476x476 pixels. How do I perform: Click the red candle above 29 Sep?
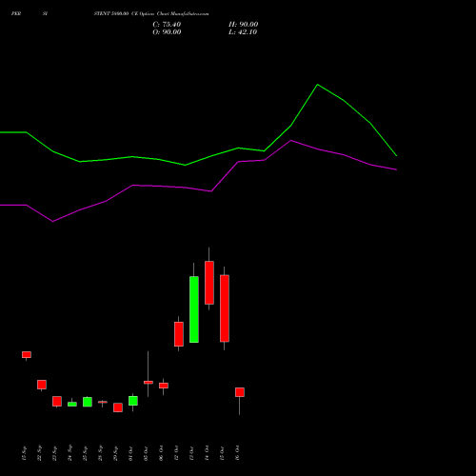tap(118, 407)
